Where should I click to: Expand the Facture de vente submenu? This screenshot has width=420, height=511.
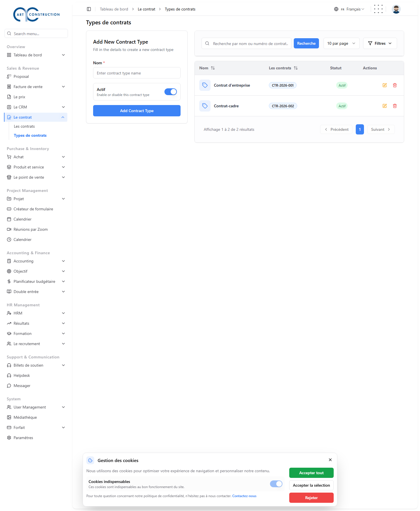tap(36, 87)
